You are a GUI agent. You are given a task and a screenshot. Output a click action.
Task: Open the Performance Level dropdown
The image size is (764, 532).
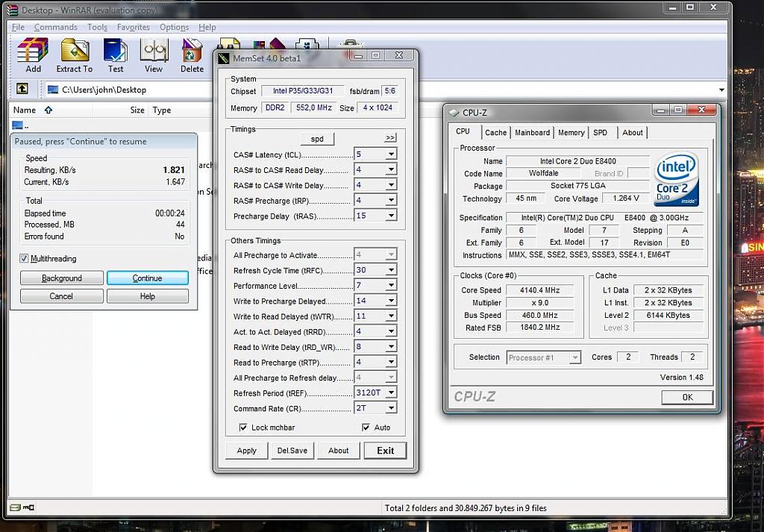391,286
